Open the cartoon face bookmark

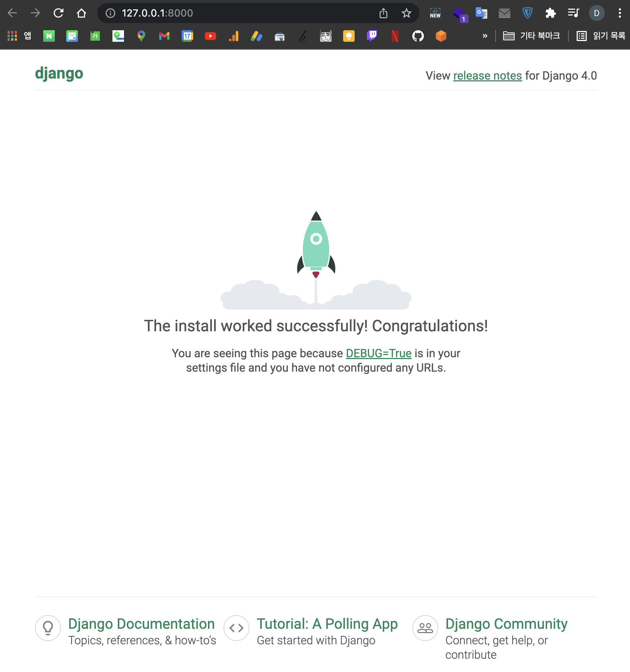[326, 36]
